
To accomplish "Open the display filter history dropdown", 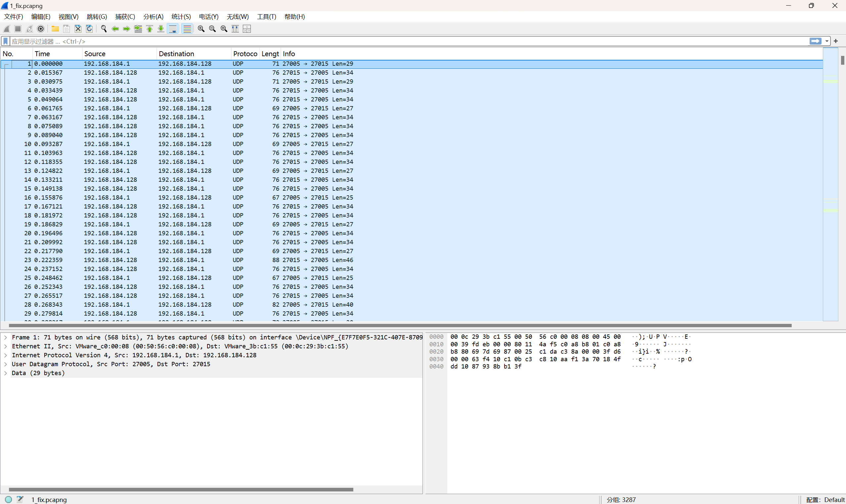I will pos(826,41).
